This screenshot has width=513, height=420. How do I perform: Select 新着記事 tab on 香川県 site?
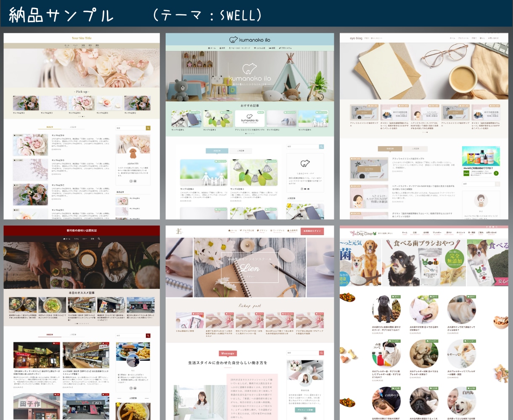[x=50, y=335]
